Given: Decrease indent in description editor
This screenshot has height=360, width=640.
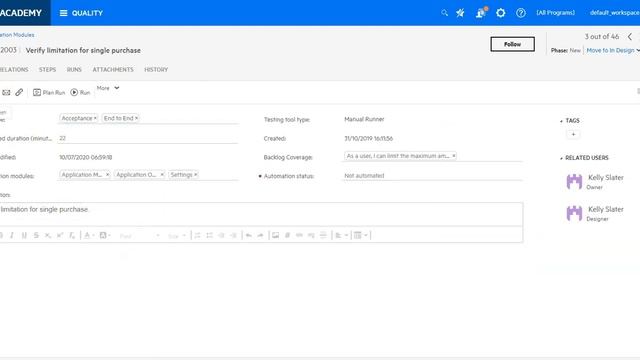Looking at the screenshot, I should pos(221,236).
